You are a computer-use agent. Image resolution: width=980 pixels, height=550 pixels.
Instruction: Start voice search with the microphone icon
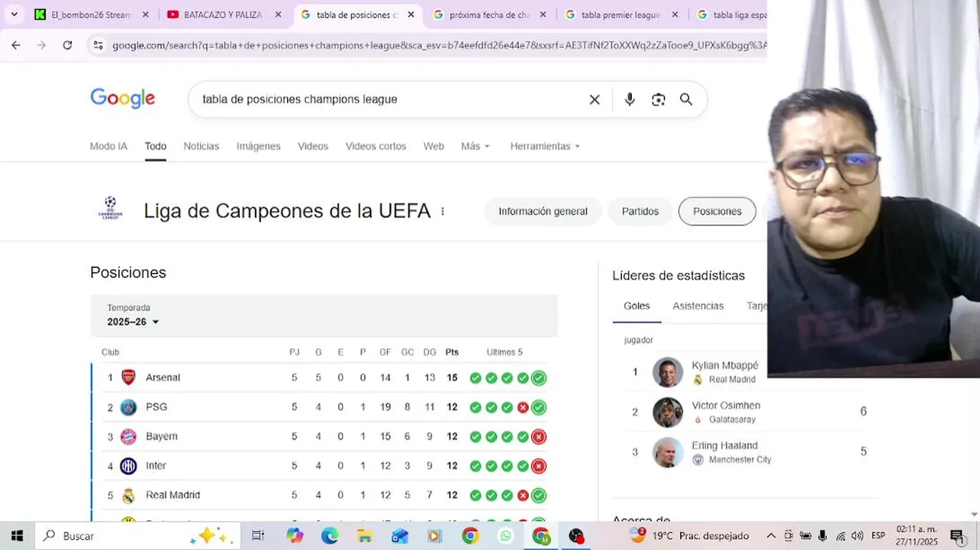click(x=630, y=99)
